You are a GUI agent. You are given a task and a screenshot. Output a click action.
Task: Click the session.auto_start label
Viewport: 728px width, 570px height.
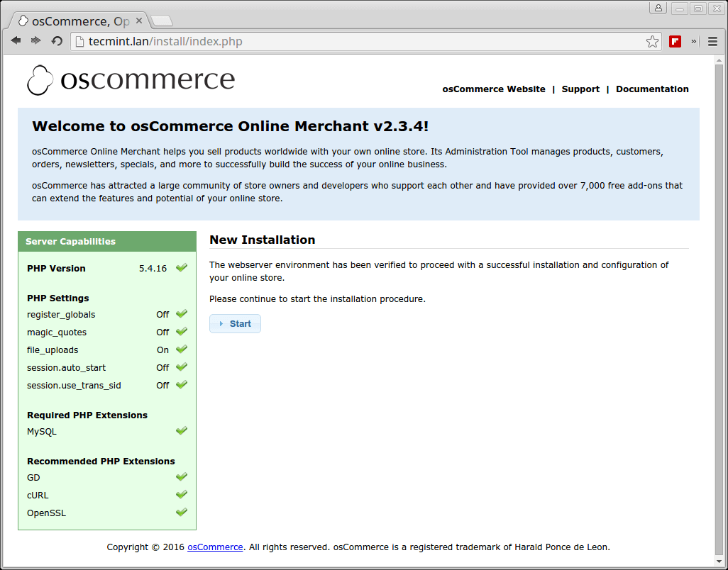click(67, 368)
